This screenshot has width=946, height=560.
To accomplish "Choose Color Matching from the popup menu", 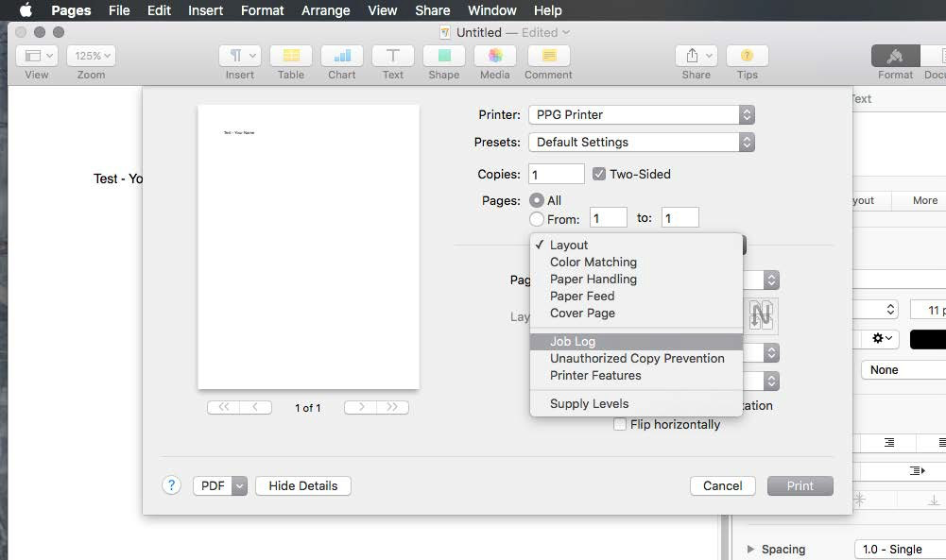I will pos(636,263).
